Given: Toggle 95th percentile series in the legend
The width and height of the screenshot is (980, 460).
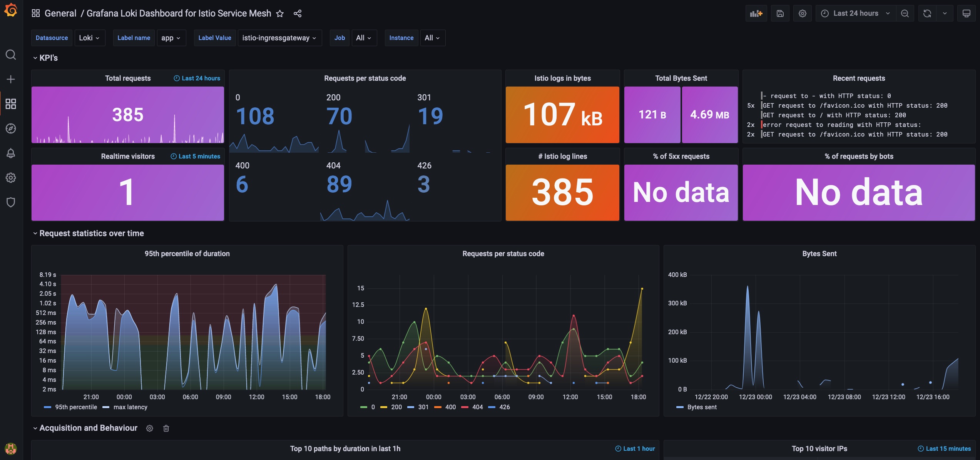Looking at the screenshot, I should pos(76,407).
